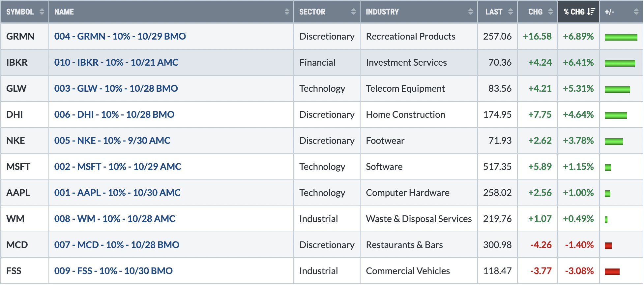Image resolution: width=644 pixels, height=285 pixels.
Task: Open the 004 - GRMN - 10% link
Action: click(120, 36)
